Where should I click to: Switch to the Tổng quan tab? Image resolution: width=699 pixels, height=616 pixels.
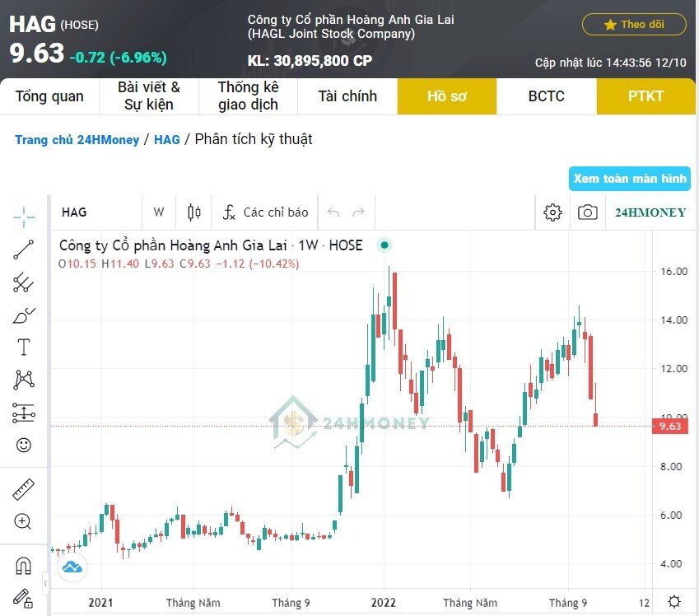49,96
